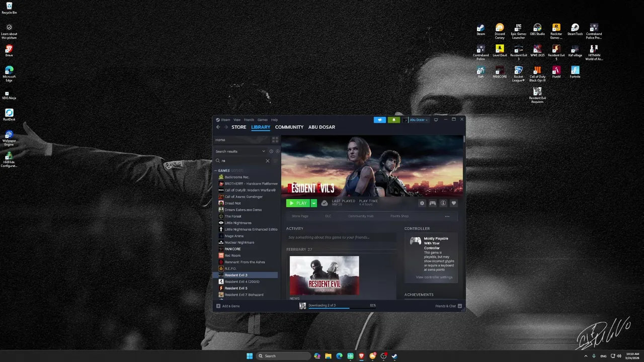
Task: Open Brave browser from taskbar
Action: click(x=361, y=356)
